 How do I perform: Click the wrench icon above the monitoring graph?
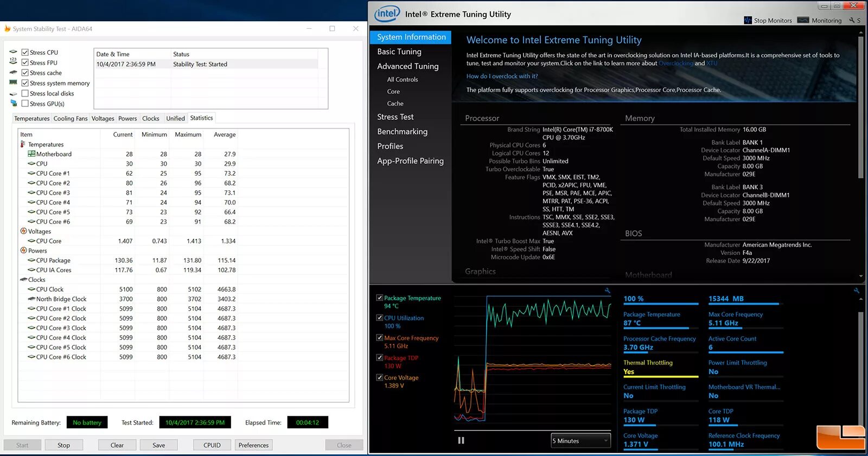(608, 291)
